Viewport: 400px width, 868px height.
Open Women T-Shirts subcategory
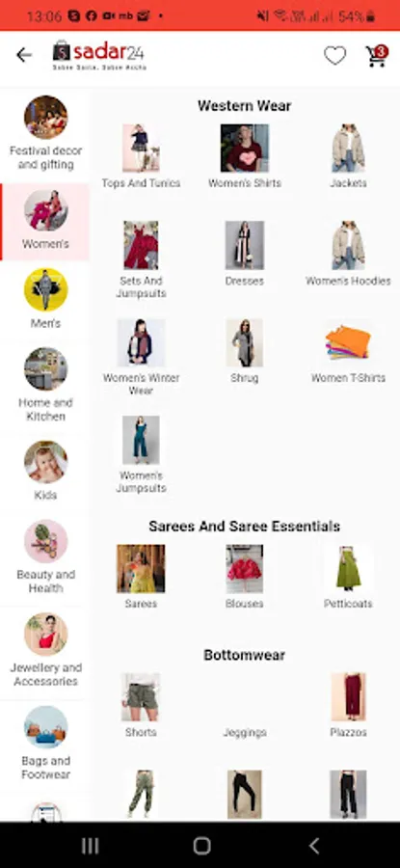(x=348, y=351)
